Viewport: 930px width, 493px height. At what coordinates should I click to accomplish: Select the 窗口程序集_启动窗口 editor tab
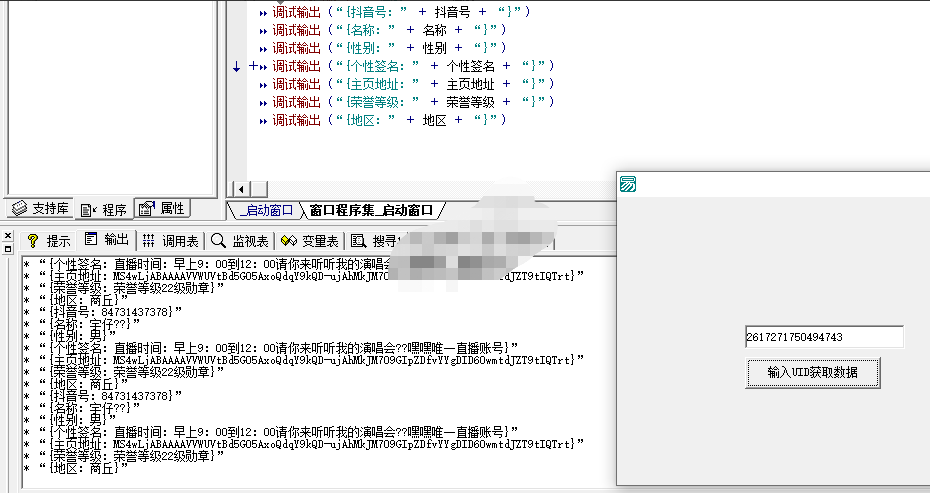click(370, 210)
